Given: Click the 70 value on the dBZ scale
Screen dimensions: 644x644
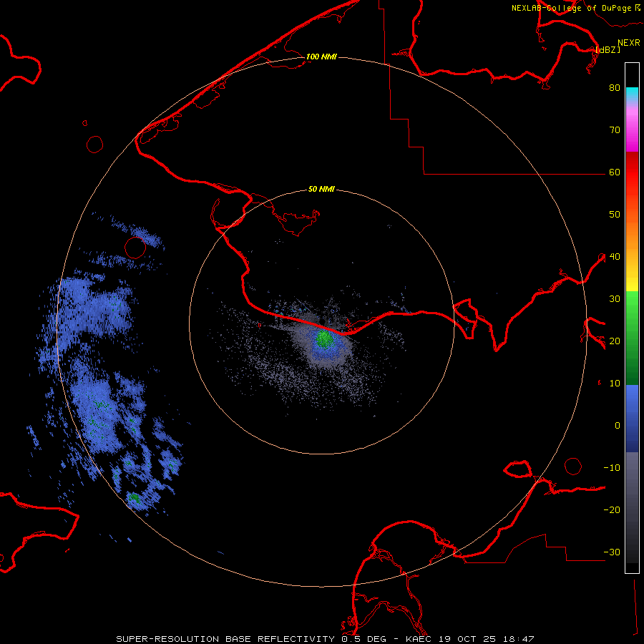Looking at the screenshot, I should 615,130.
